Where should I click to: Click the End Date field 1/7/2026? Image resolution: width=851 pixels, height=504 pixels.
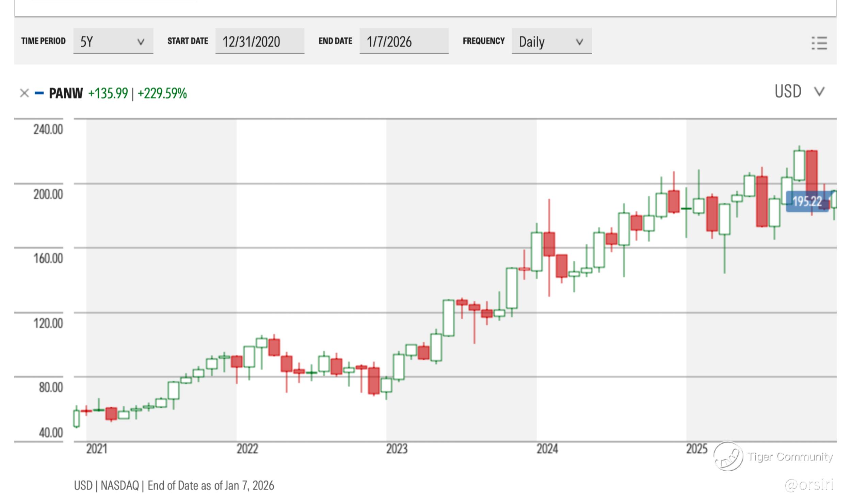[404, 42]
